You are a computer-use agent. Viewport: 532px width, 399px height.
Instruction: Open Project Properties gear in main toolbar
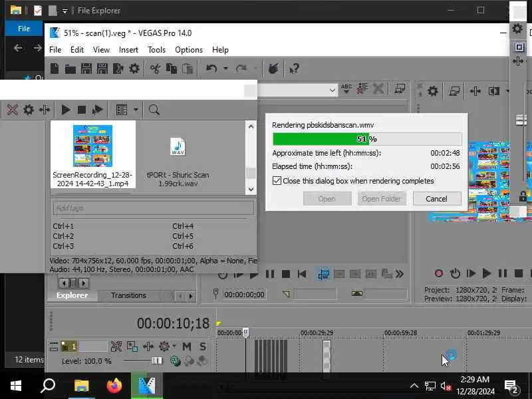click(134, 69)
